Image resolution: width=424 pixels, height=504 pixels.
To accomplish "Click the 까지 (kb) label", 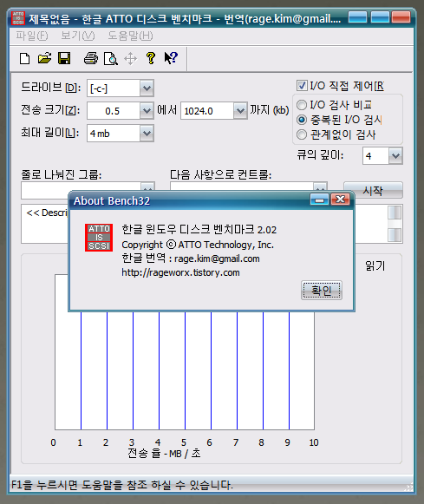I will (270, 110).
